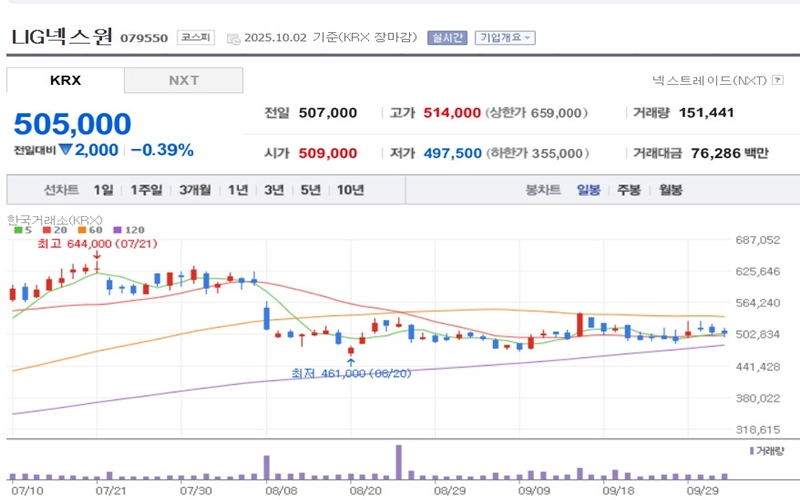Viewport: 800px width, 500px height.
Task: Open the 넥스트레이드(NXT) help icon
Action: (778, 80)
